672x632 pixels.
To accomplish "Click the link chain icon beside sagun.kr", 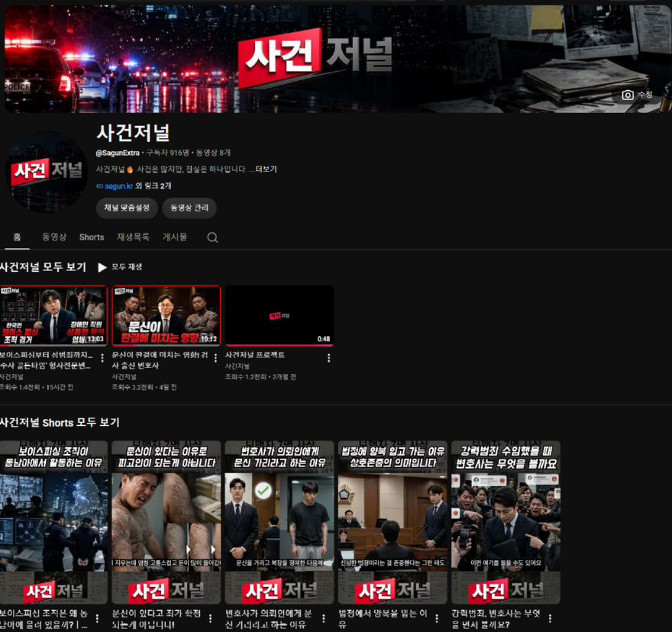I will pos(99,186).
